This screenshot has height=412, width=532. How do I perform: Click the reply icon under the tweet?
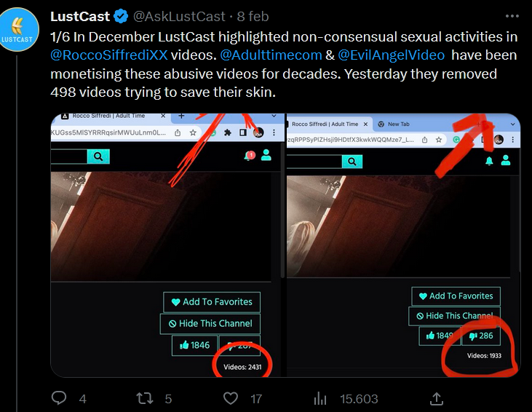(60, 398)
